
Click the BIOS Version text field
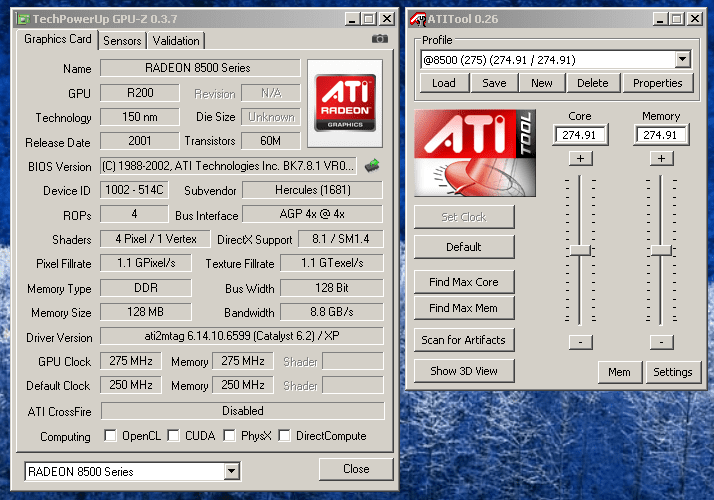[x=228, y=166]
